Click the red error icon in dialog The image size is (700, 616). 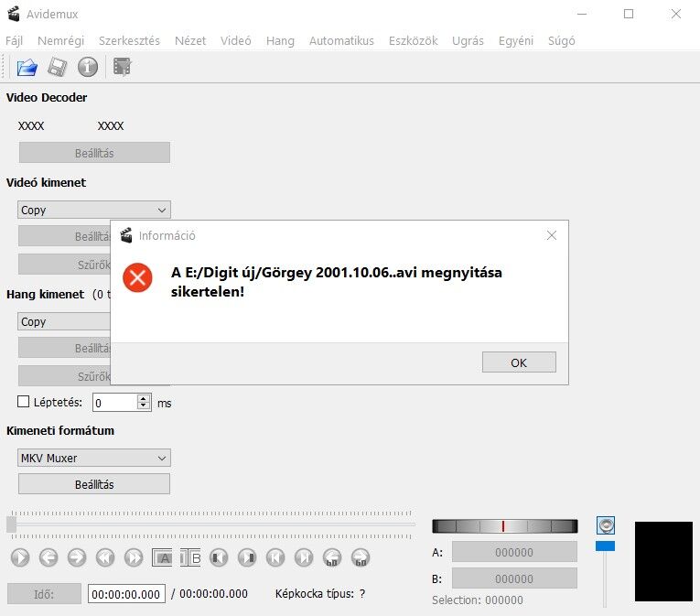click(x=137, y=277)
